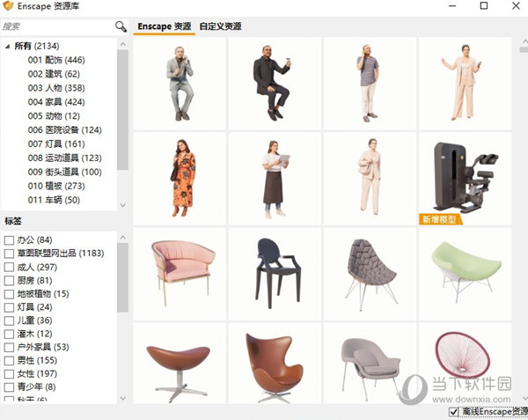The height and width of the screenshot is (420, 528).
Task: Click the tag list scrollbar thumb
Action: click(123, 277)
